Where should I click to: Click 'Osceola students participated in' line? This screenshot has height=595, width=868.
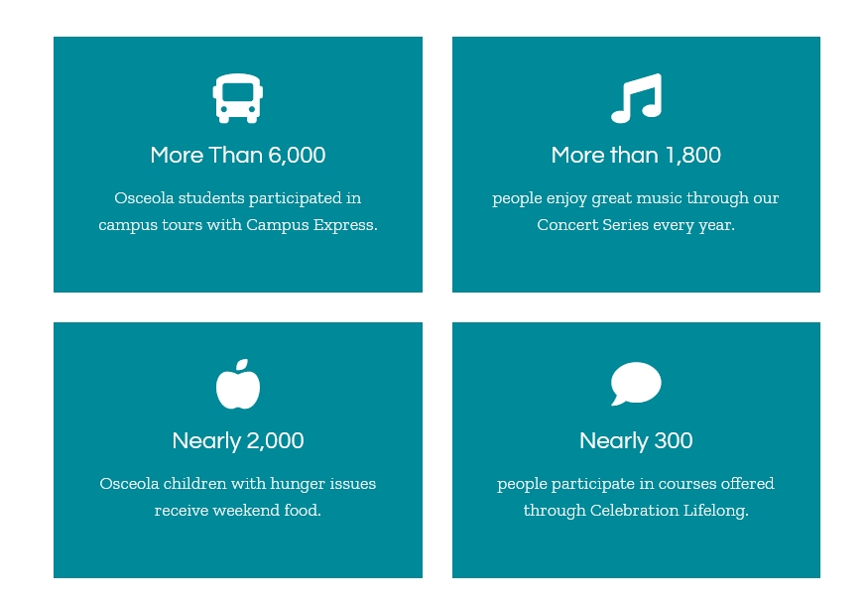point(238,198)
